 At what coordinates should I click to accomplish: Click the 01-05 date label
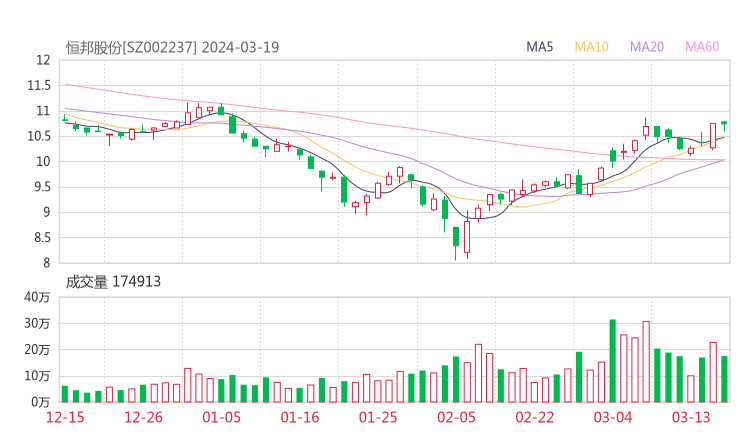click(x=221, y=417)
